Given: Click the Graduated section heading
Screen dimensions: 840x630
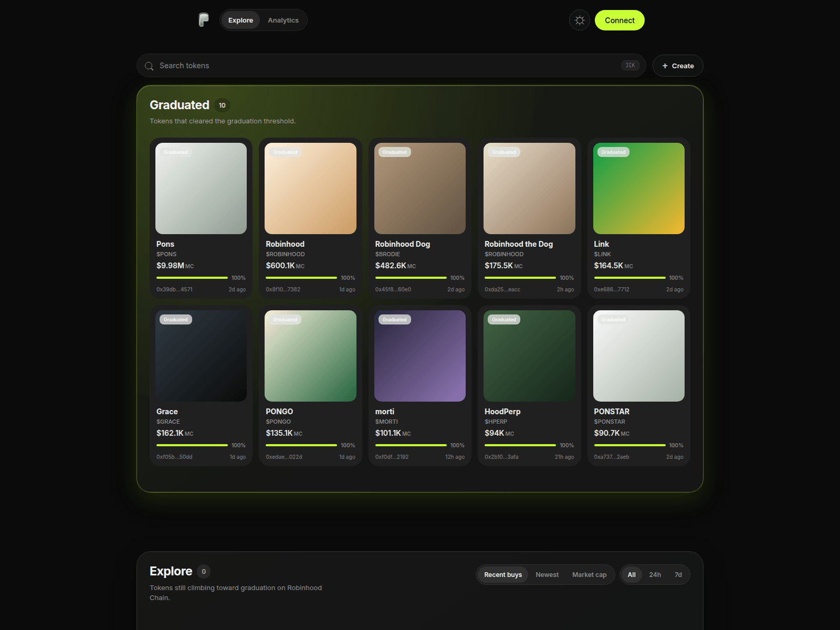Looking at the screenshot, I should click(180, 105).
